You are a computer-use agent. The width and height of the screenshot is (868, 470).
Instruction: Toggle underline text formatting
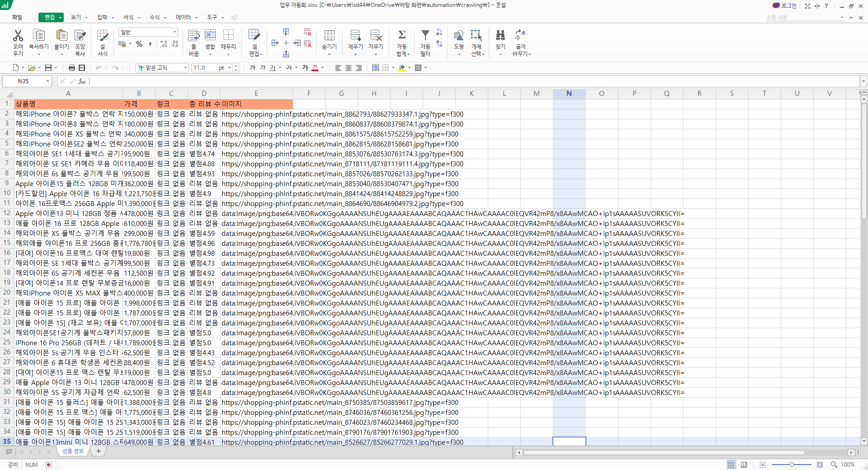click(x=273, y=68)
